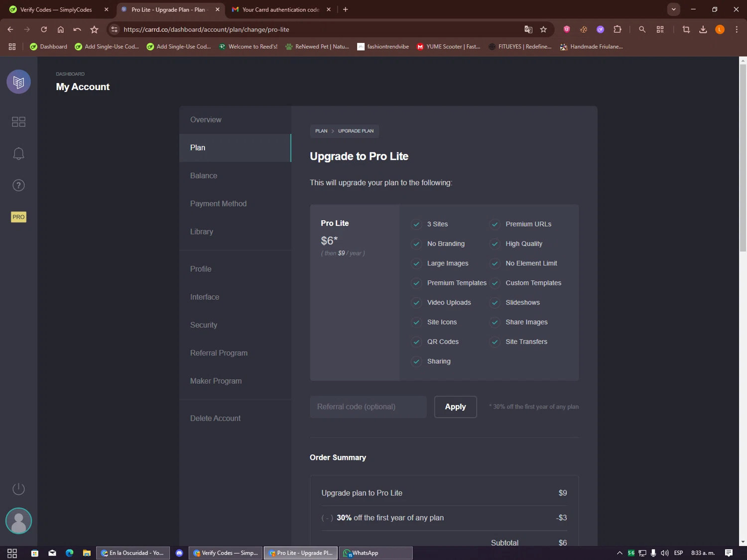Expand the tab search dropdown arrow
The image size is (747, 560).
coord(673,9)
